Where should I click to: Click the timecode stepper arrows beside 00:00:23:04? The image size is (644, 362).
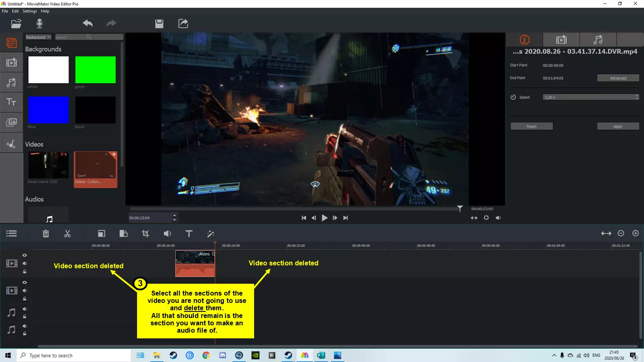click(175, 218)
